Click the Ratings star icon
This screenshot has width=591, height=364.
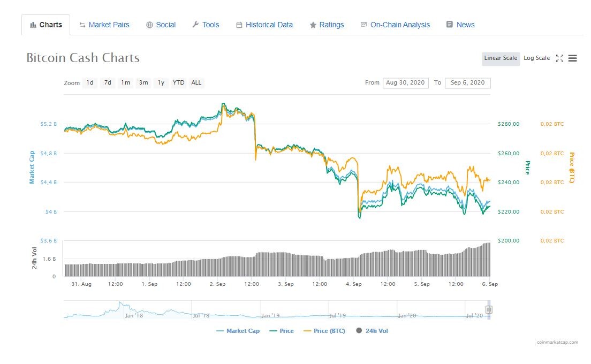pyautogui.click(x=313, y=25)
